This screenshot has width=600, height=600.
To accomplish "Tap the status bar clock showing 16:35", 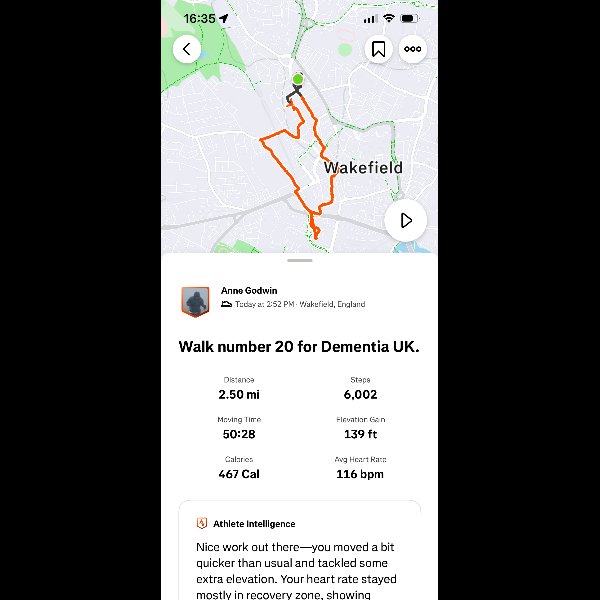I will (200, 18).
